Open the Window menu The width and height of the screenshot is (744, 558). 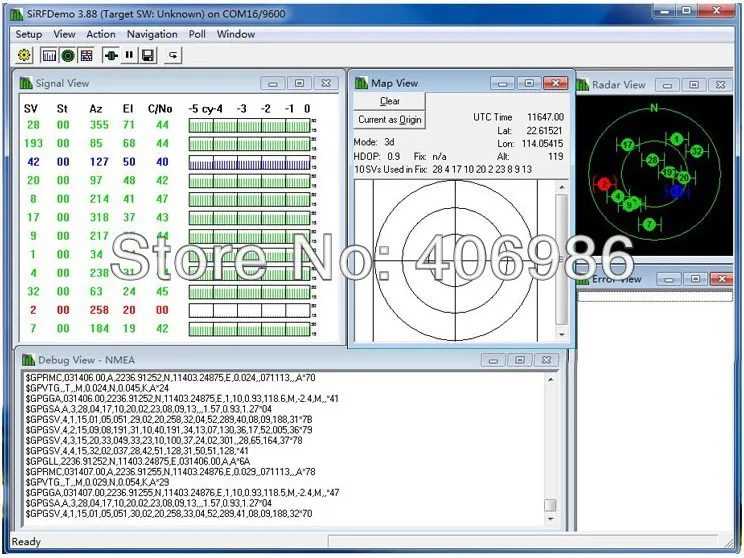click(236, 34)
